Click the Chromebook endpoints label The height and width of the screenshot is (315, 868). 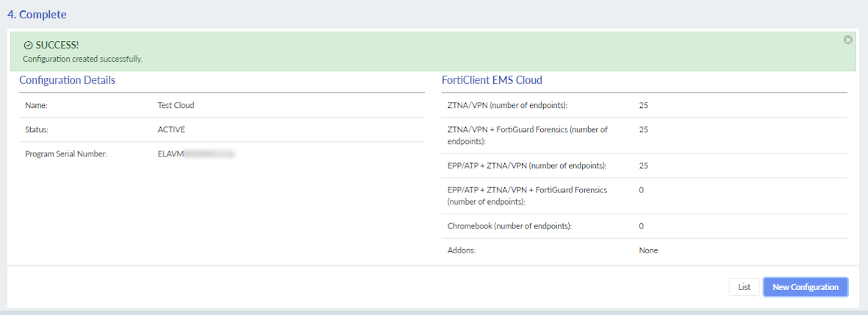[x=509, y=226]
